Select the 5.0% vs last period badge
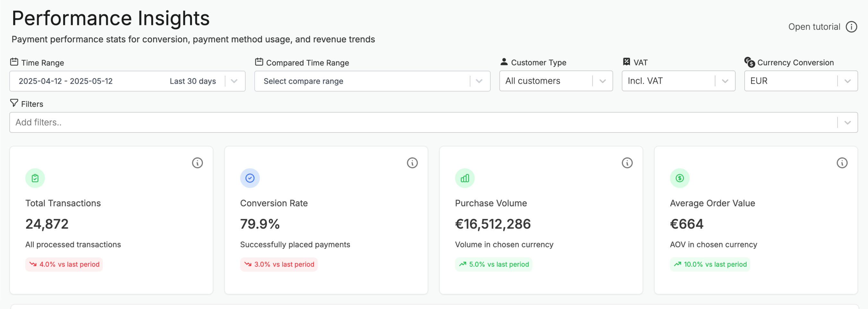 (x=493, y=264)
